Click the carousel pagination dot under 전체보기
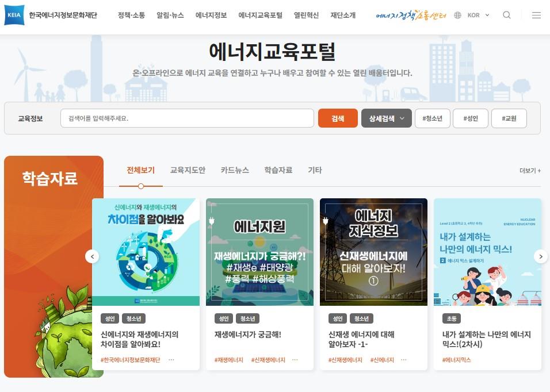This screenshot has height=392, width=550. [141, 186]
